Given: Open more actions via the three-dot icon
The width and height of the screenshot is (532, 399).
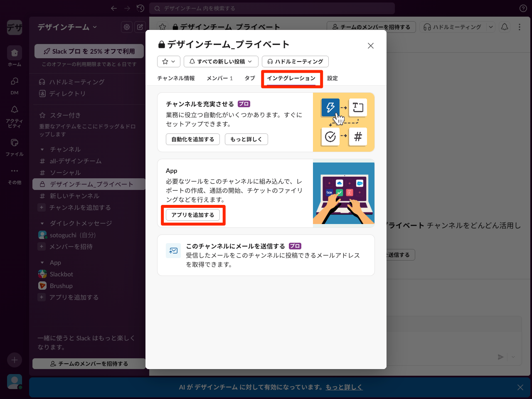Looking at the screenshot, I should coord(519,27).
